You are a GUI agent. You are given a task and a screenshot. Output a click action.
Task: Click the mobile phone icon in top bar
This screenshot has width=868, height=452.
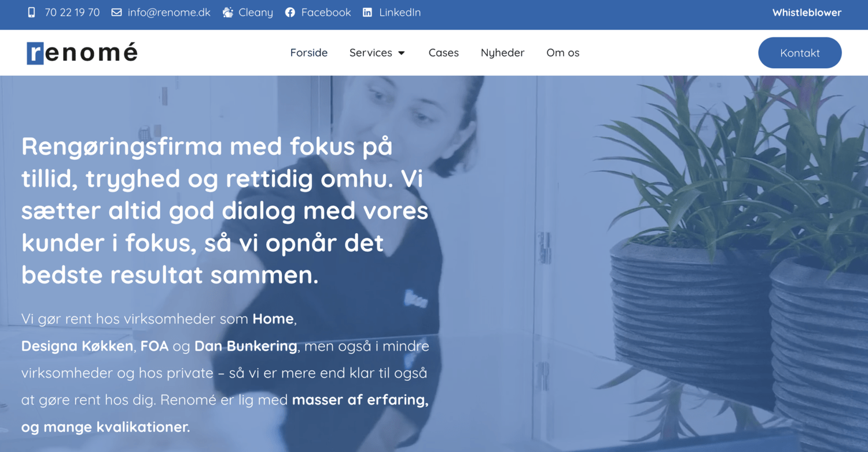(32, 12)
